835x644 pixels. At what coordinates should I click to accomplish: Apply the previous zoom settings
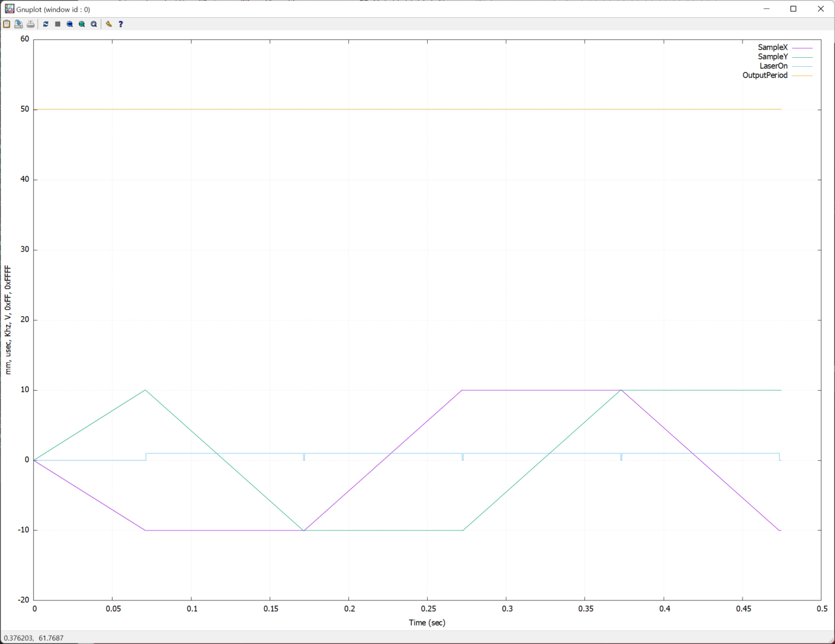(70, 24)
